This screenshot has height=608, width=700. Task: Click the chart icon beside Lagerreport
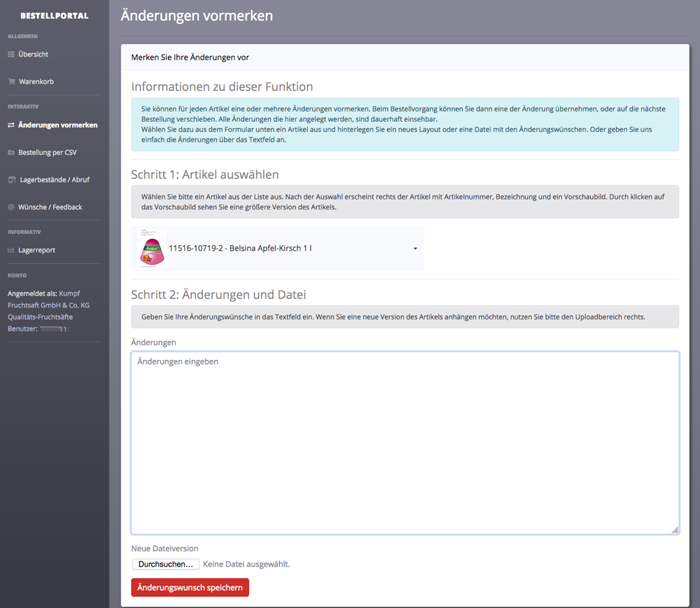(x=11, y=250)
